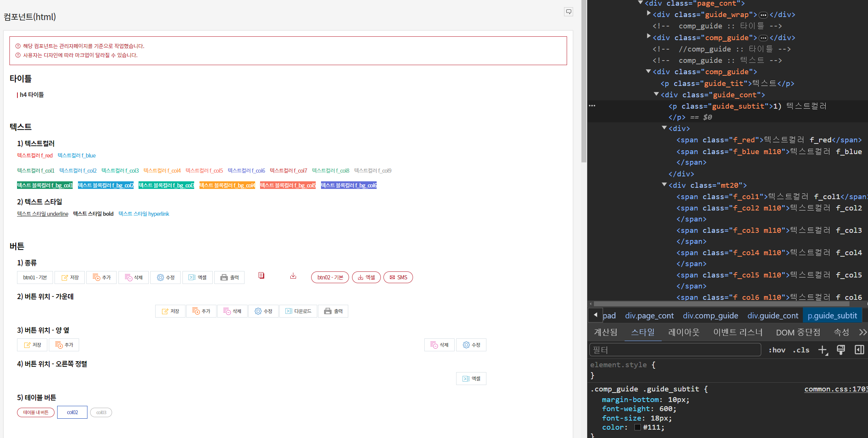The image size is (868, 438).
Task: Click the red document copy icon button
Action: [x=261, y=276]
